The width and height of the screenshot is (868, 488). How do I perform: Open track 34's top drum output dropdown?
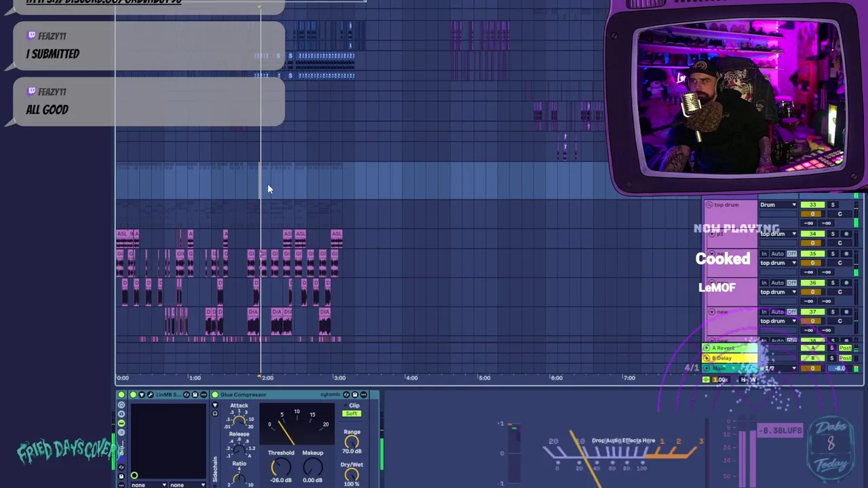[x=778, y=234]
